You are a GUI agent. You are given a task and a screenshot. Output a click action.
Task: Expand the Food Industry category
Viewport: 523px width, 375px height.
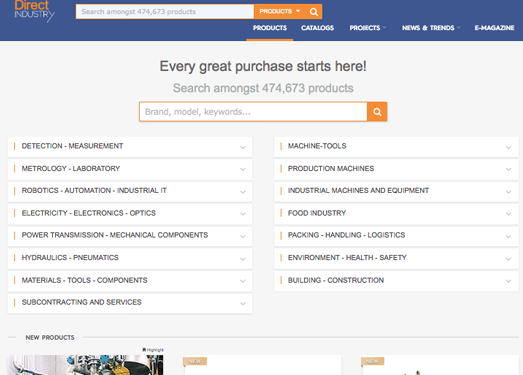pyautogui.click(x=396, y=214)
